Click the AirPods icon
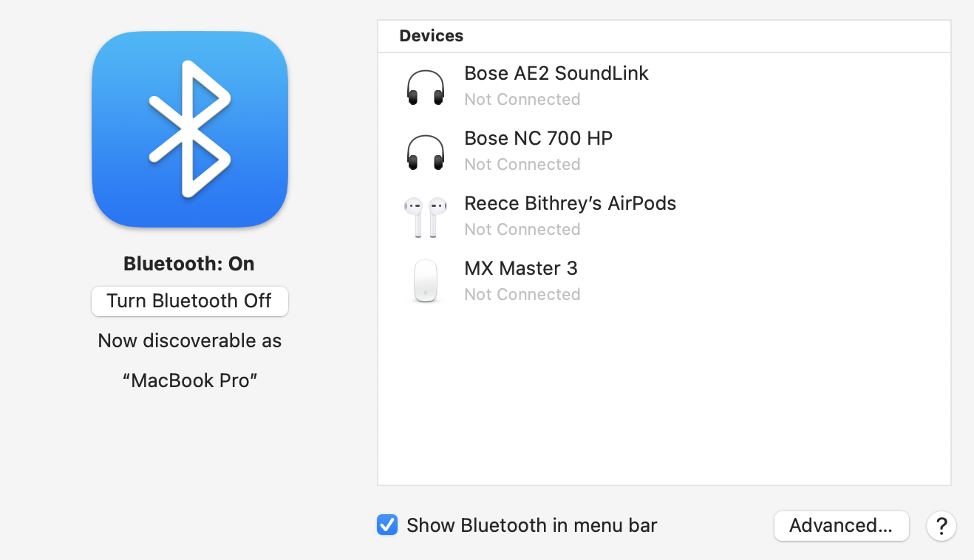The image size is (974, 560). [426, 217]
